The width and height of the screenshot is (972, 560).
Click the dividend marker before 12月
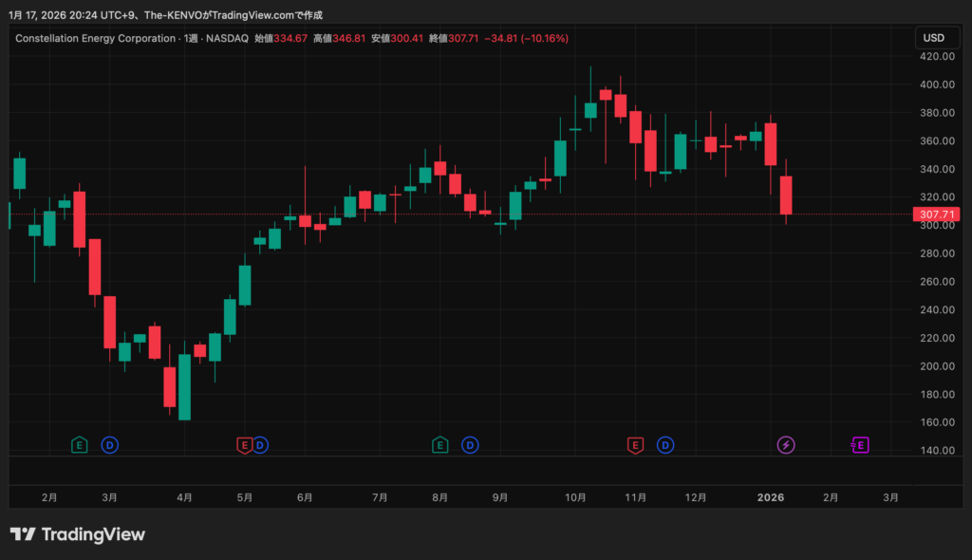(665, 444)
